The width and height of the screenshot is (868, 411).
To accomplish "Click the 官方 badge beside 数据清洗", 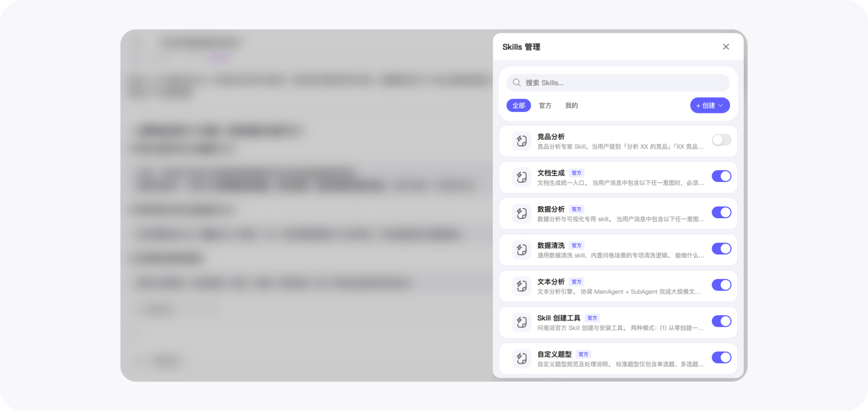I will coord(577,246).
